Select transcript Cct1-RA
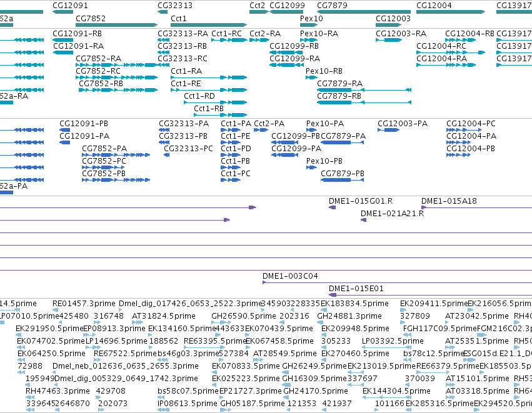The width and height of the screenshot is (532, 413). (186, 71)
